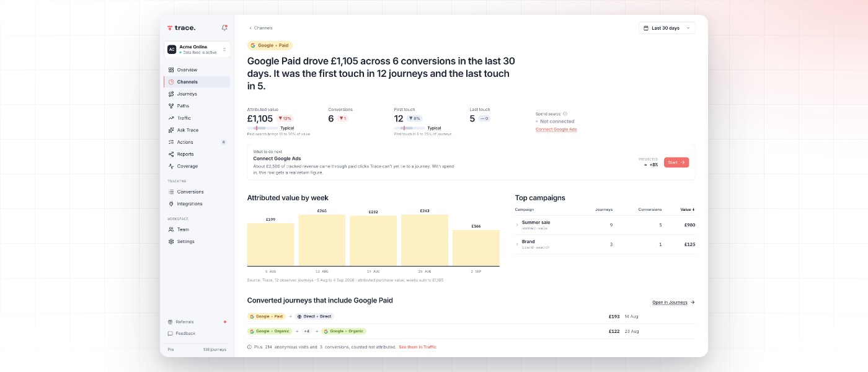
Task: Click the Actions checklist icon
Action: click(x=171, y=142)
